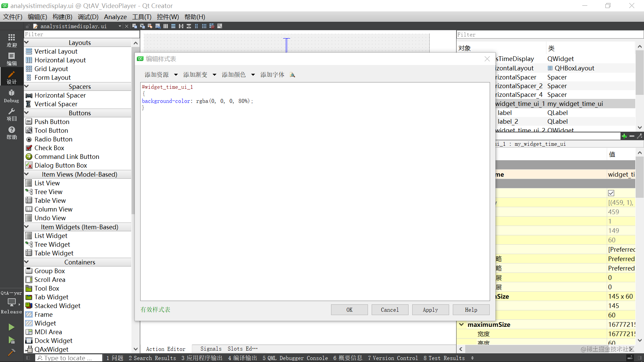Click the green Run button
Viewport: 644px width, 362px height.
point(11,327)
